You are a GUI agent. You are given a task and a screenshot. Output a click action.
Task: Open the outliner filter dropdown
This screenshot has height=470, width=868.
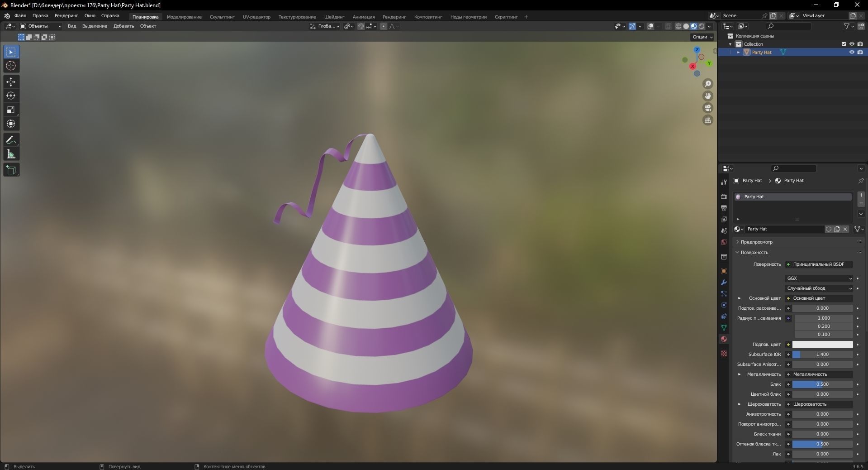click(848, 26)
